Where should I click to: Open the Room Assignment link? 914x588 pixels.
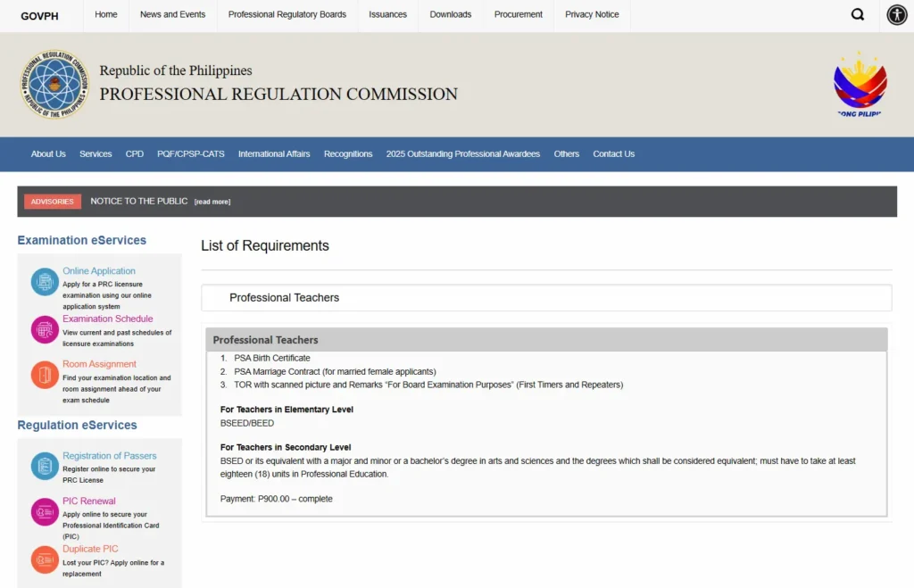point(99,364)
